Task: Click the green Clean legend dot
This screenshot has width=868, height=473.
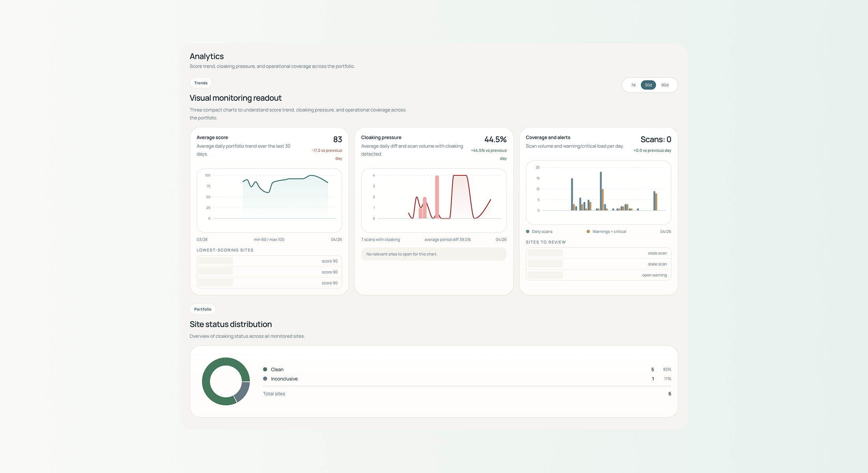Action: (x=265, y=369)
